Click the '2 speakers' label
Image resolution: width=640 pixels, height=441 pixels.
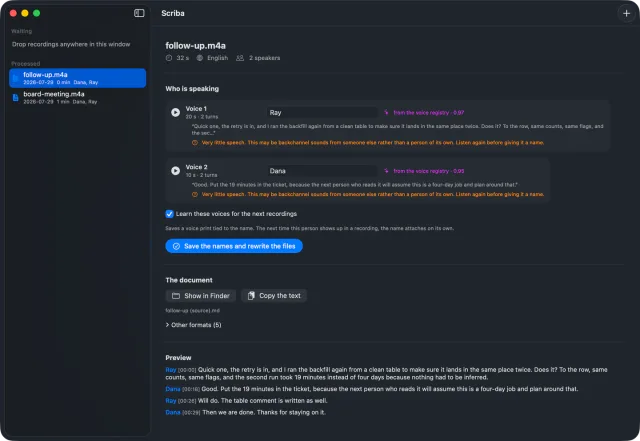(x=264, y=58)
